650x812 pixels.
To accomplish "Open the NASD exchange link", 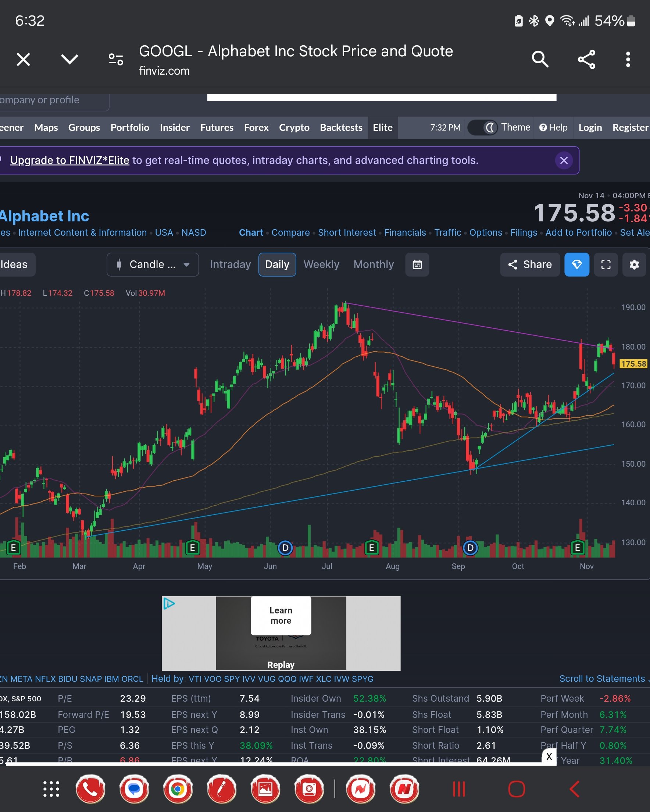I will (194, 232).
